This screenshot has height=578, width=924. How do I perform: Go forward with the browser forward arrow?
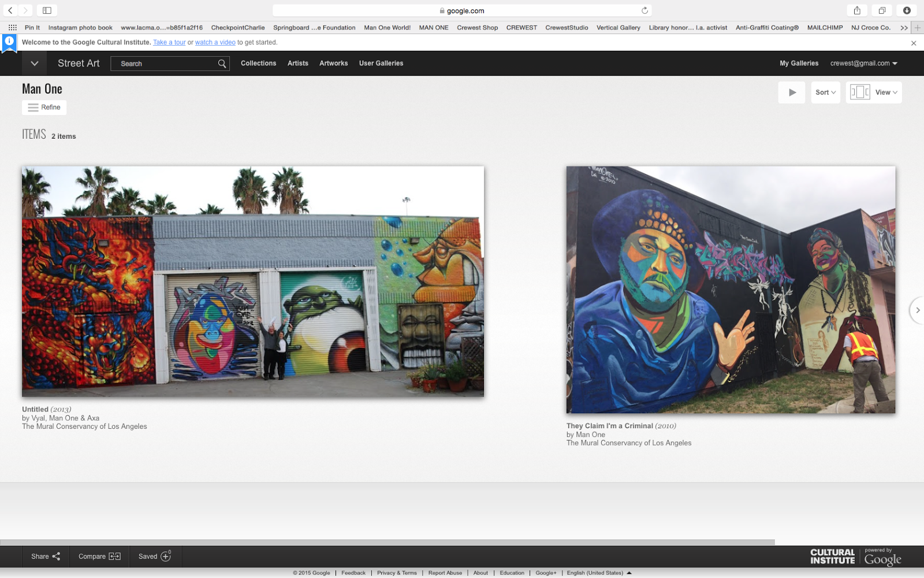(25, 10)
